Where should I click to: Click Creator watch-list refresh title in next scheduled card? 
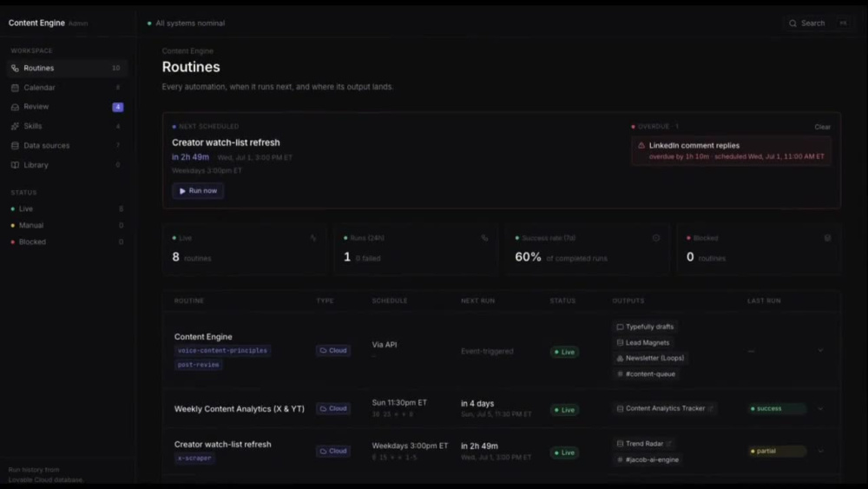[x=226, y=143]
